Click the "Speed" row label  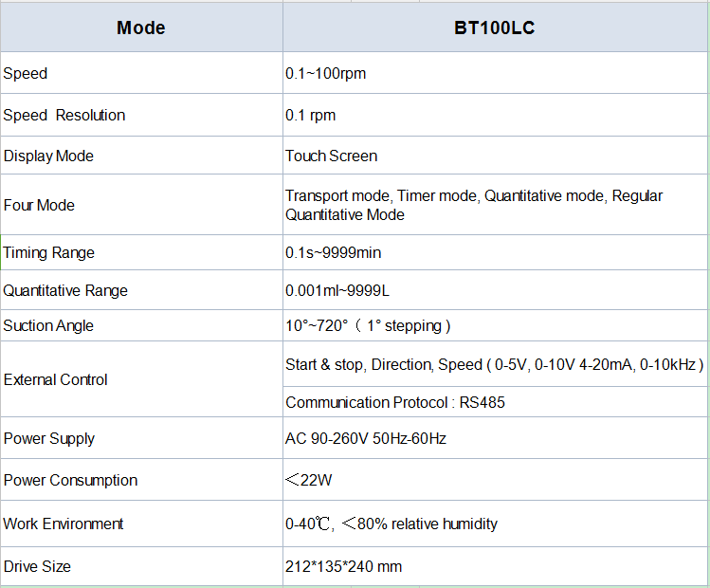coord(26,73)
